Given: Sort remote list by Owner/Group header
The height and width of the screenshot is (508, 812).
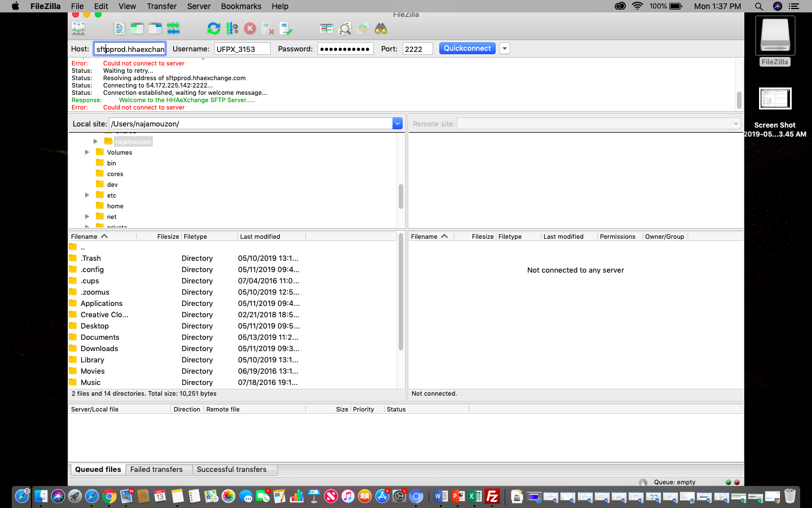Looking at the screenshot, I should coord(665,237).
